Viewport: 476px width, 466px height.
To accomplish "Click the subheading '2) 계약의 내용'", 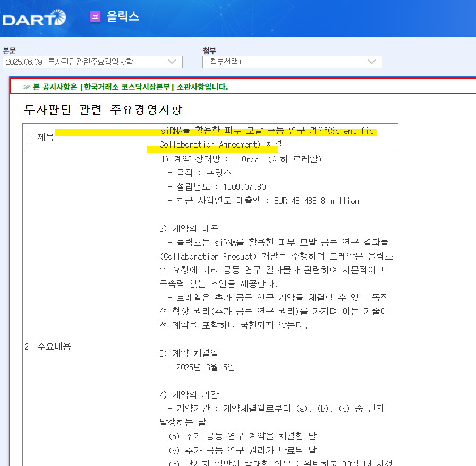I will pos(189,228).
